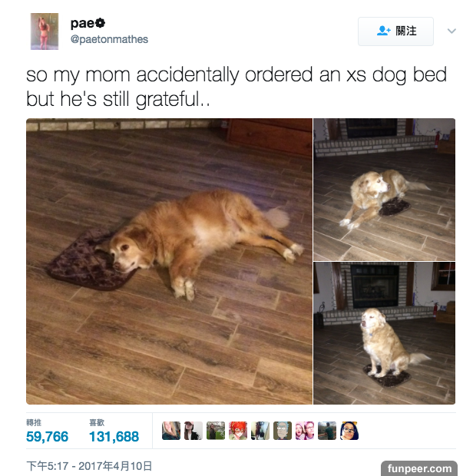Open the third liker avatar with the green background
This screenshot has height=476, width=473.
tap(216, 431)
